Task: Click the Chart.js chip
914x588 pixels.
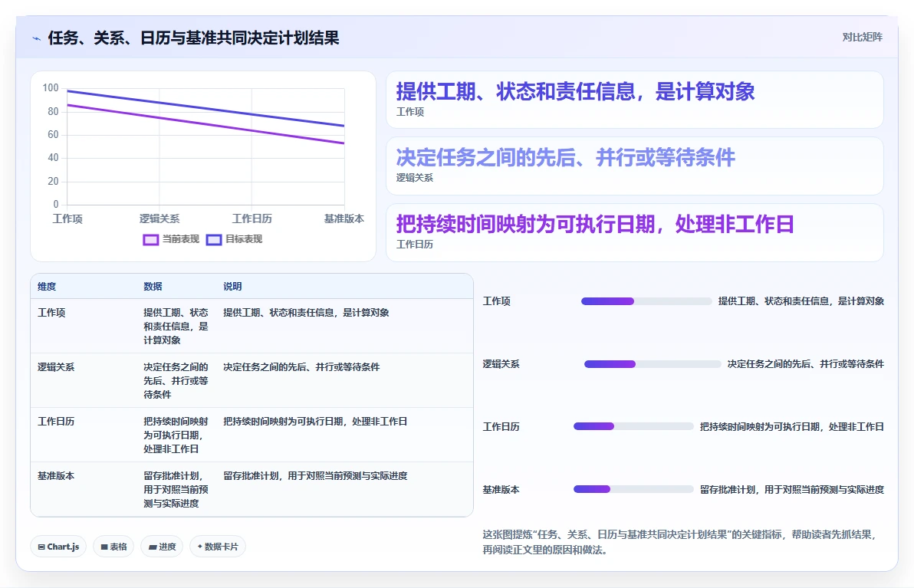Action: [x=58, y=547]
